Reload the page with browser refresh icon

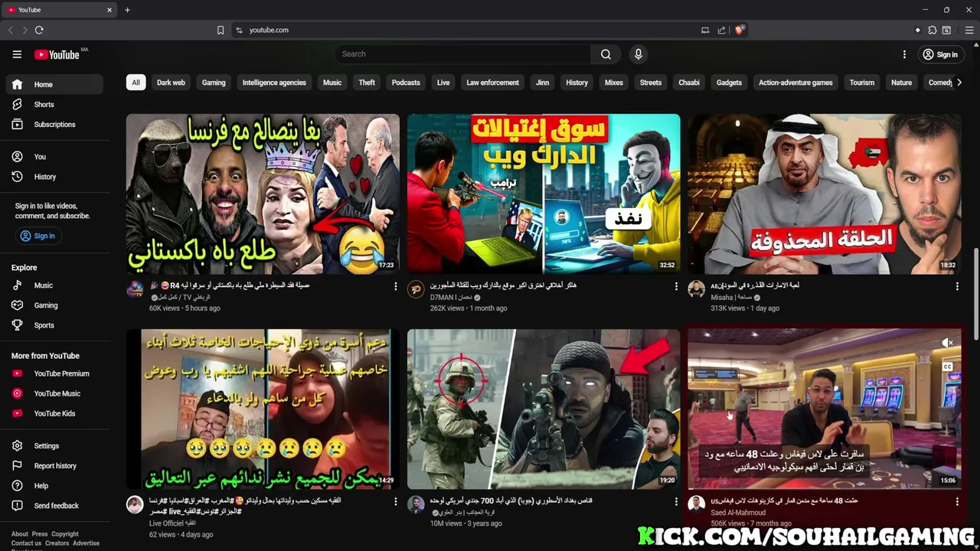point(39,30)
